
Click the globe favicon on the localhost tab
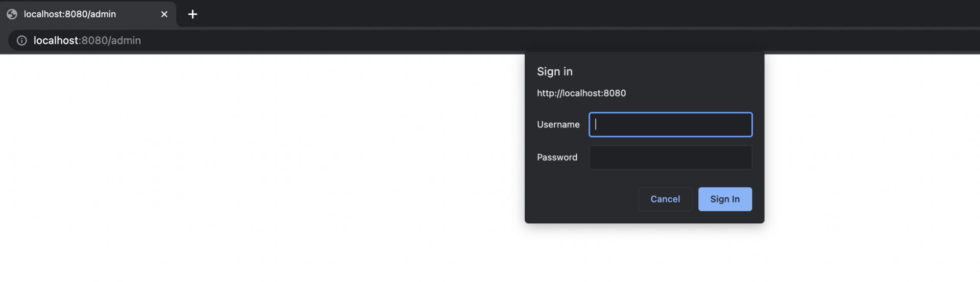(x=12, y=14)
